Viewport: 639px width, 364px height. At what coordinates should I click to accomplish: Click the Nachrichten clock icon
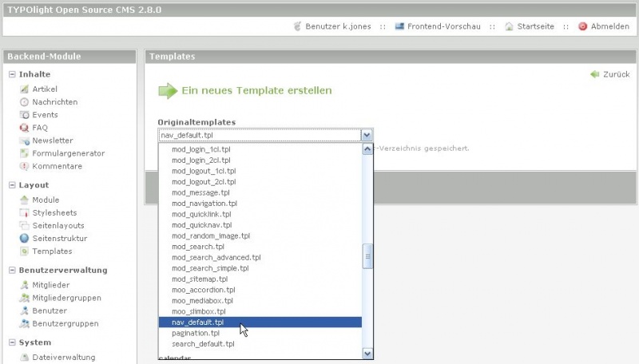(24, 102)
